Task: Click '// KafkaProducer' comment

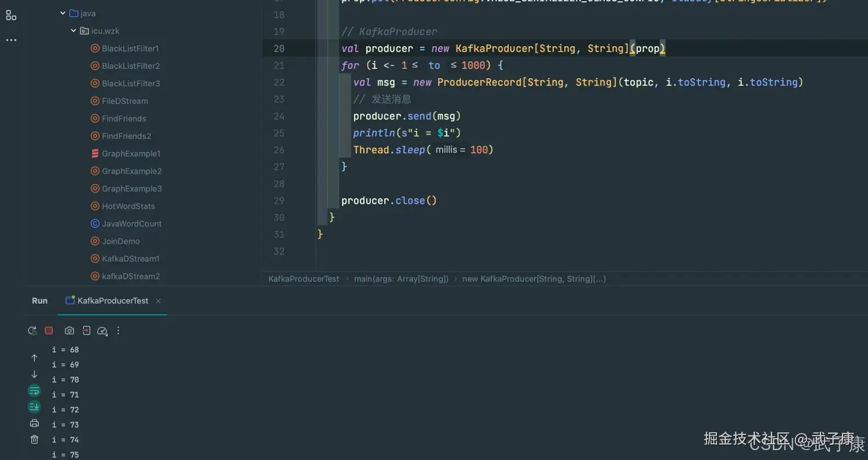Action: (x=389, y=32)
